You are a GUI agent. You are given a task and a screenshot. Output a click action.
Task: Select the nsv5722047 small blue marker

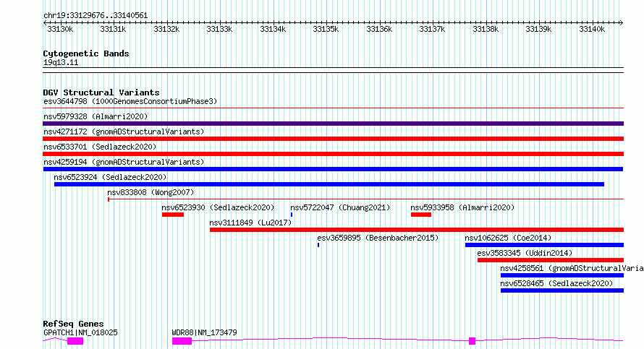tap(292, 215)
